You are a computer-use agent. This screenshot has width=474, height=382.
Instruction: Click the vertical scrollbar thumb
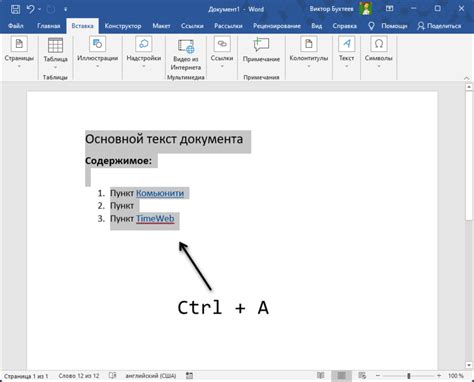point(469,156)
